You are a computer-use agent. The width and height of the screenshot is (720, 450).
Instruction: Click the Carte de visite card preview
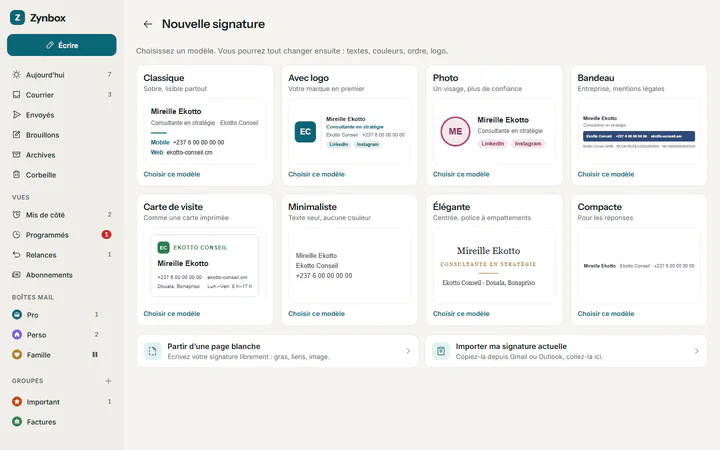205,265
